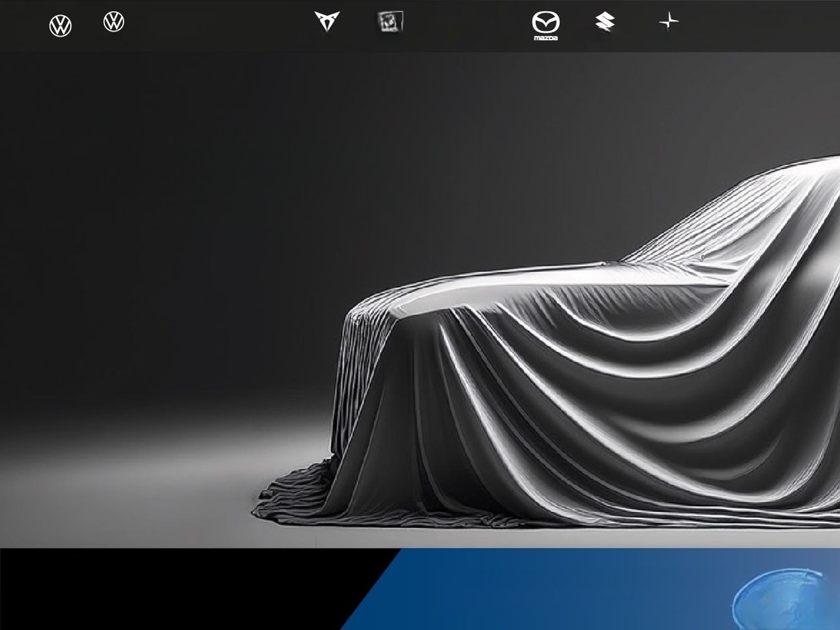
Task: Open the Cupra brand logo
Action: pyautogui.click(x=327, y=21)
